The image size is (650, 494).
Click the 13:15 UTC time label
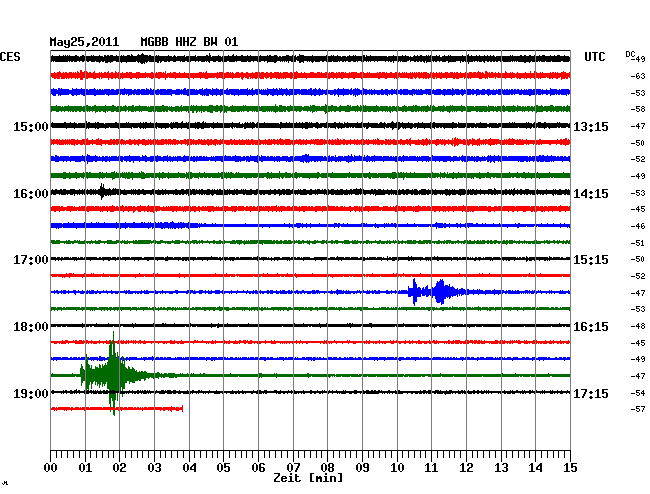(x=591, y=127)
